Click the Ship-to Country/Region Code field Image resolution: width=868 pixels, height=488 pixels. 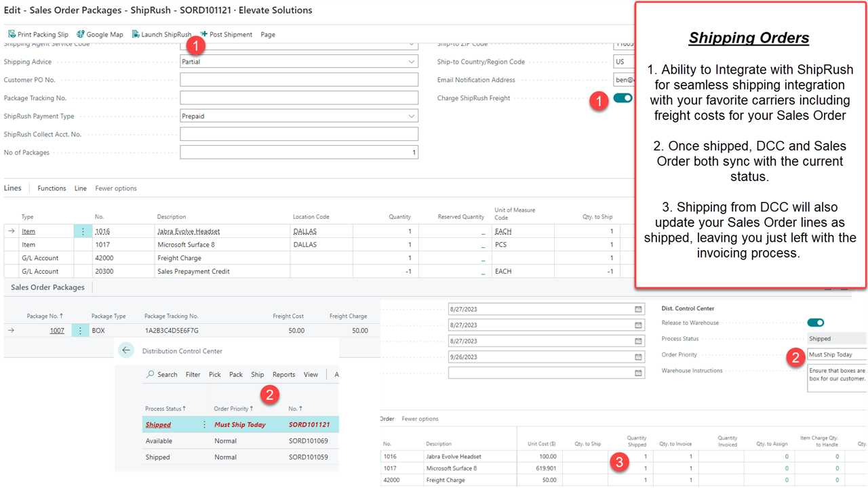point(624,62)
